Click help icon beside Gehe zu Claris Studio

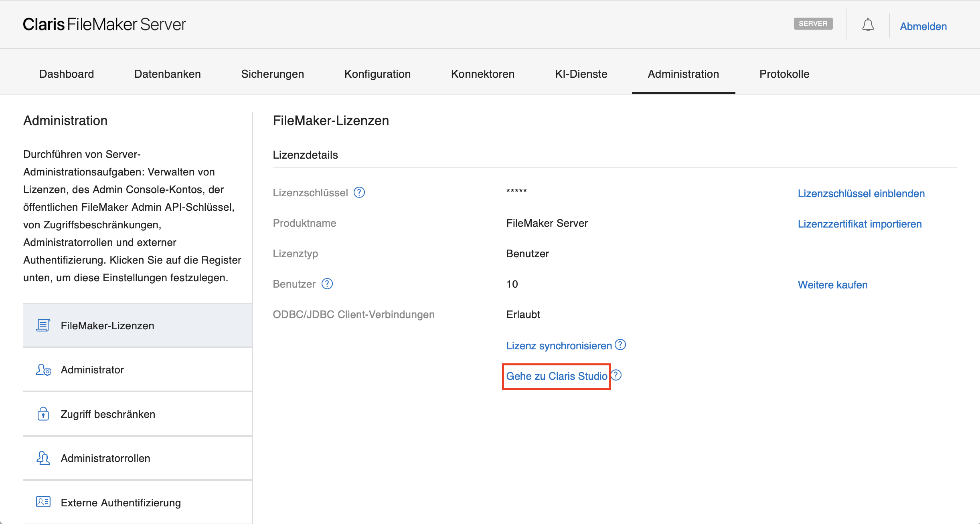pyautogui.click(x=616, y=375)
